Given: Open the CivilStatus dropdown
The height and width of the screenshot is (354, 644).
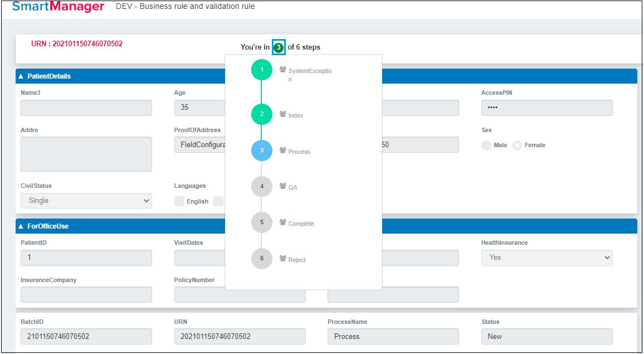Looking at the screenshot, I should tap(86, 201).
